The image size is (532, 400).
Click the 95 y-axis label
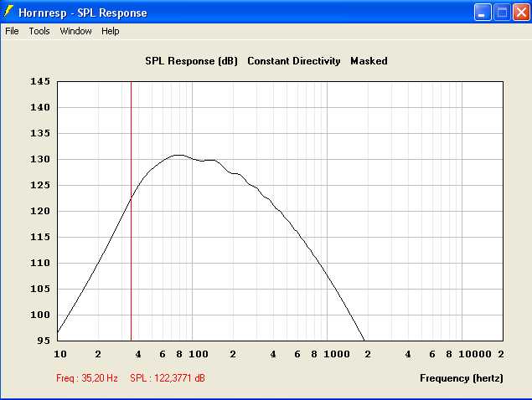click(44, 341)
